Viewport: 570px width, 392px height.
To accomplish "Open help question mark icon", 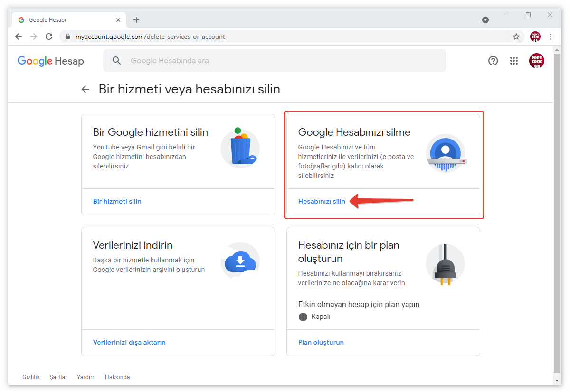I will 493,61.
